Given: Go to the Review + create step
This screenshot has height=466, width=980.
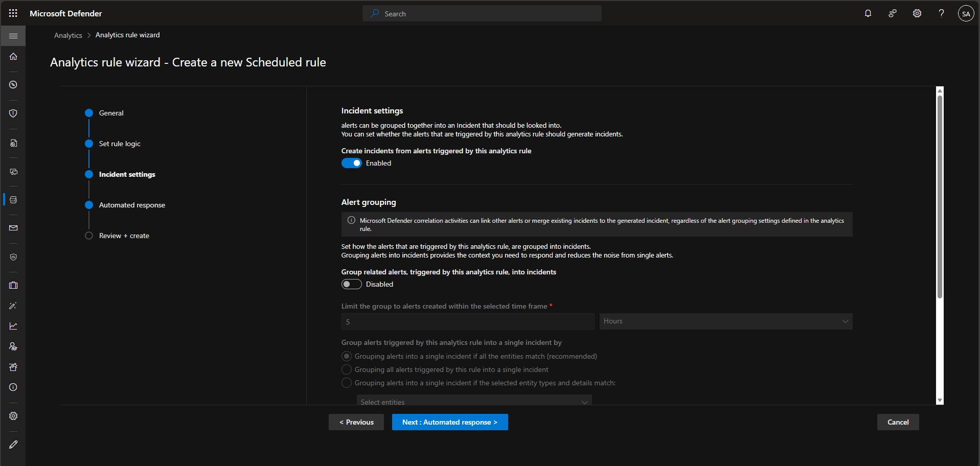Looking at the screenshot, I should [x=124, y=236].
